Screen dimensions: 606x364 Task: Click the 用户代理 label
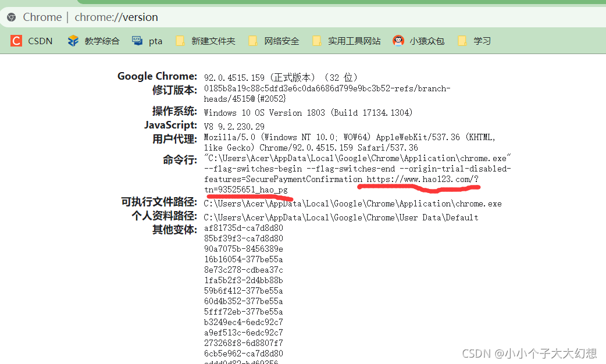pyautogui.click(x=174, y=139)
